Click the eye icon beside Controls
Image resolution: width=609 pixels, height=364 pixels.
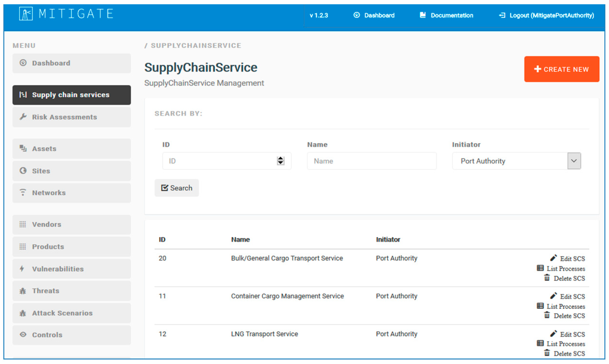click(x=23, y=334)
